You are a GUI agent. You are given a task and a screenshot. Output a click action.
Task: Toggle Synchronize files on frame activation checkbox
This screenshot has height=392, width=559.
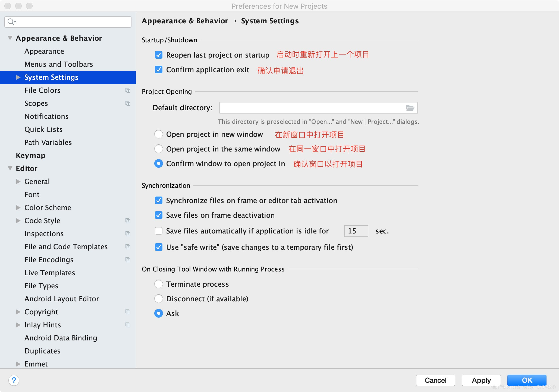(159, 200)
